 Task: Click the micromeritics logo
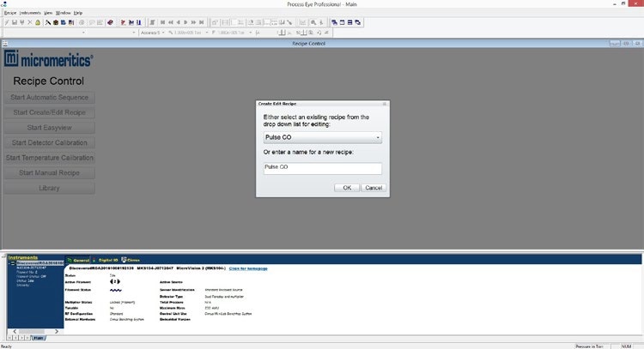(48, 59)
